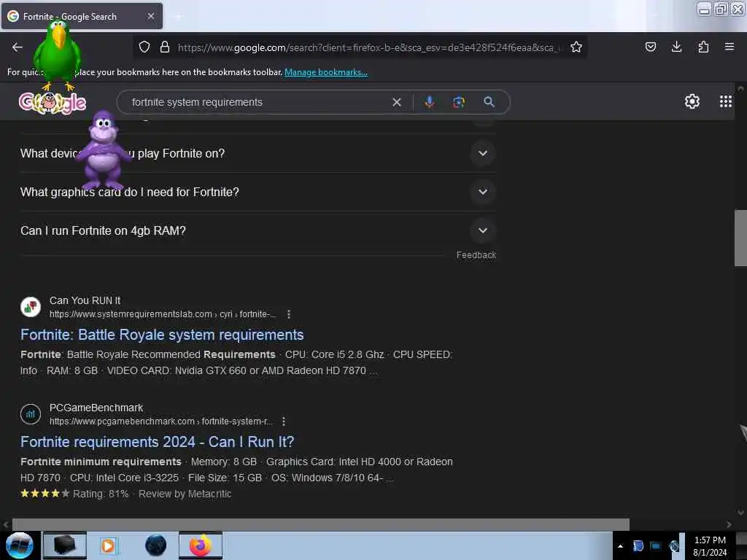Click the green parrot desktop character
747x560 pixels.
pos(58,55)
